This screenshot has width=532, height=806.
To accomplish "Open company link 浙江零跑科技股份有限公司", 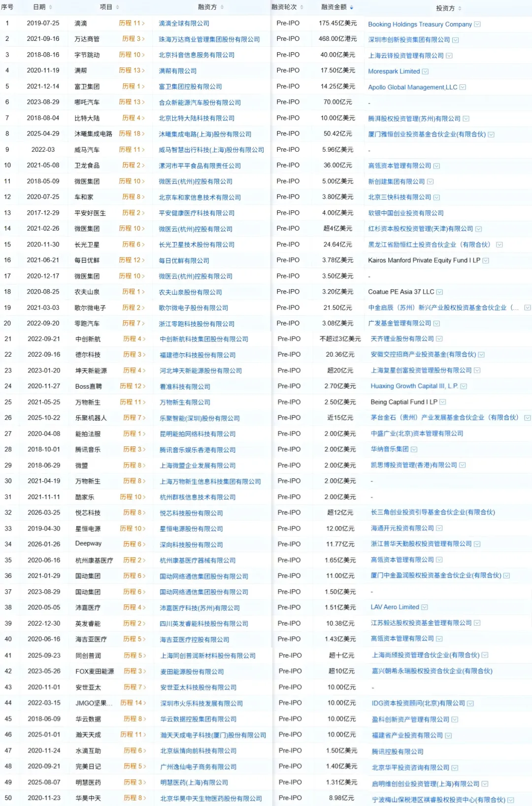I will pyautogui.click(x=197, y=324).
